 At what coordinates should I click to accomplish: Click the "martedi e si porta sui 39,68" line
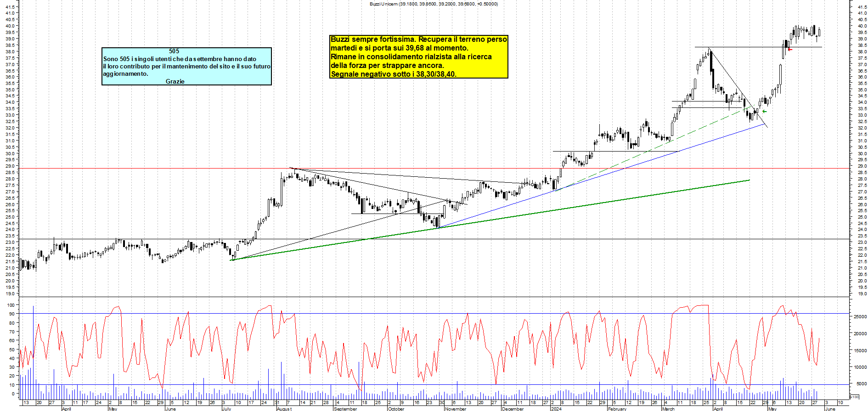click(x=400, y=48)
